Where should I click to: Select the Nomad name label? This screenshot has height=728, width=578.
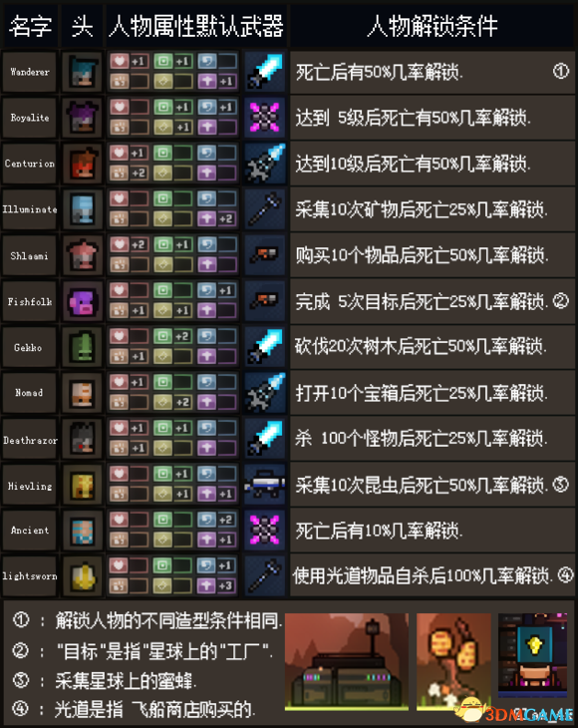29,393
